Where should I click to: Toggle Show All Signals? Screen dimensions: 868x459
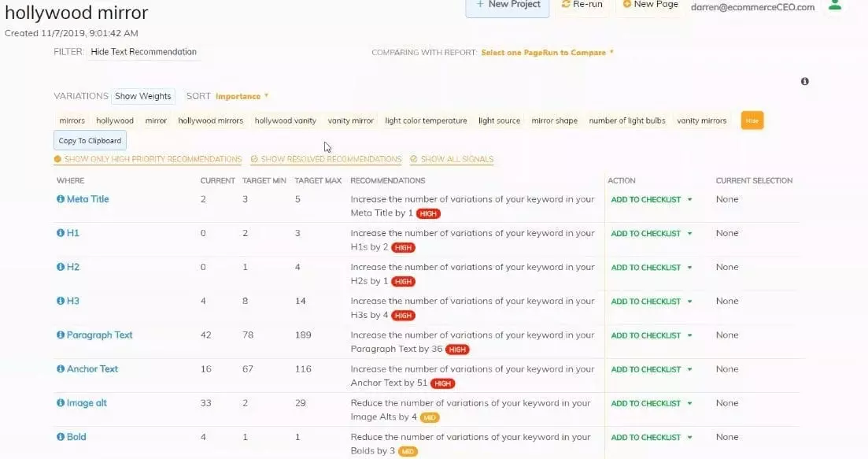coord(452,159)
